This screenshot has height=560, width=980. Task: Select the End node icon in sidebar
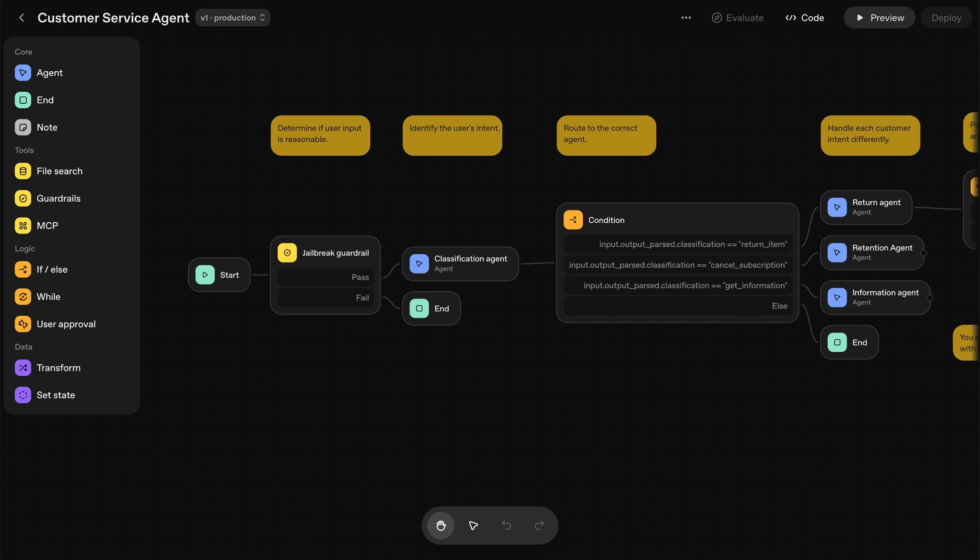coord(23,100)
